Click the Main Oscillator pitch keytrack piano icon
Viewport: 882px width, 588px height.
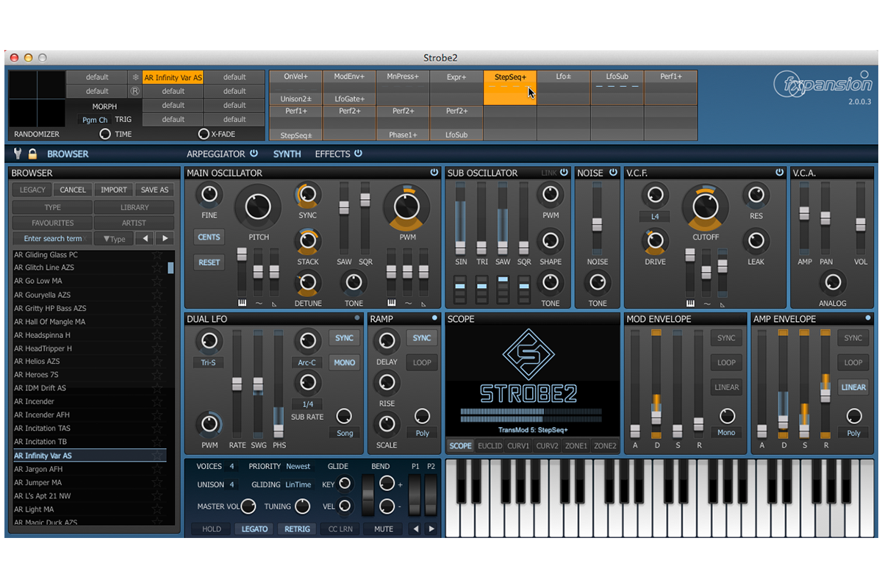(x=241, y=303)
